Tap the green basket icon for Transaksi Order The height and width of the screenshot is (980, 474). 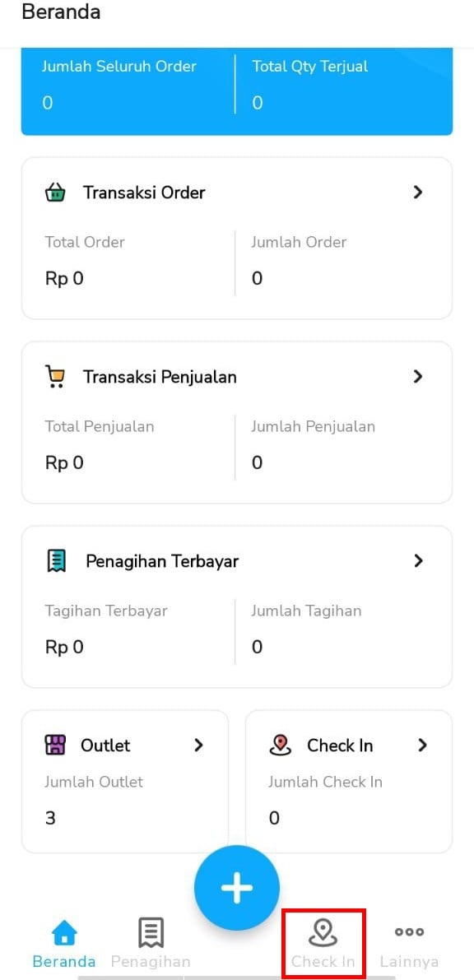[55, 193]
